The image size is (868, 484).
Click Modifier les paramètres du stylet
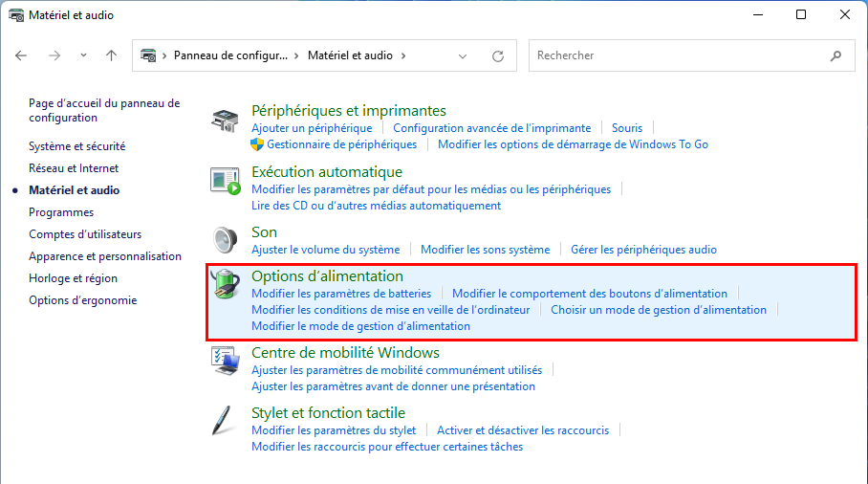click(334, 430)
